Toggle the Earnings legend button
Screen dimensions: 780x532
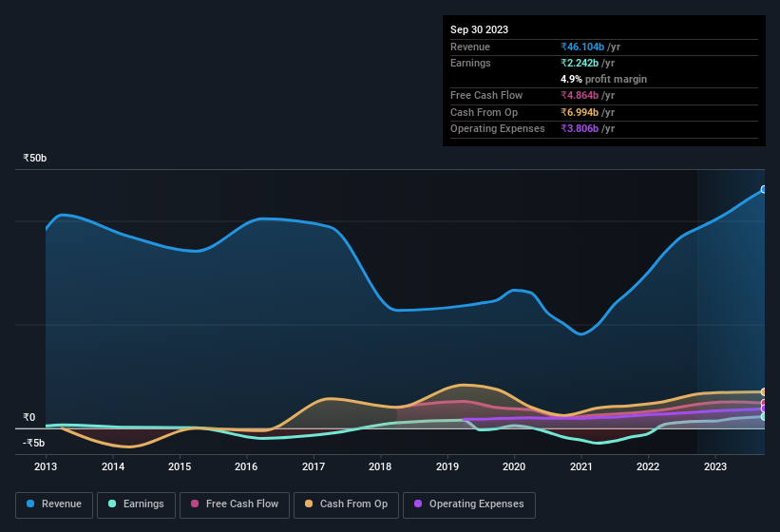pyautogui.click(x=136, y=504)
